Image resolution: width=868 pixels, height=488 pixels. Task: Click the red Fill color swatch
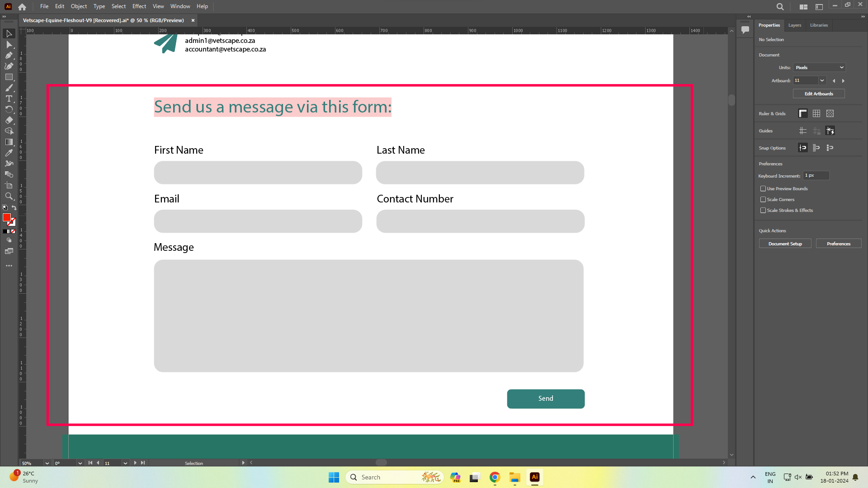pos(6,217)
